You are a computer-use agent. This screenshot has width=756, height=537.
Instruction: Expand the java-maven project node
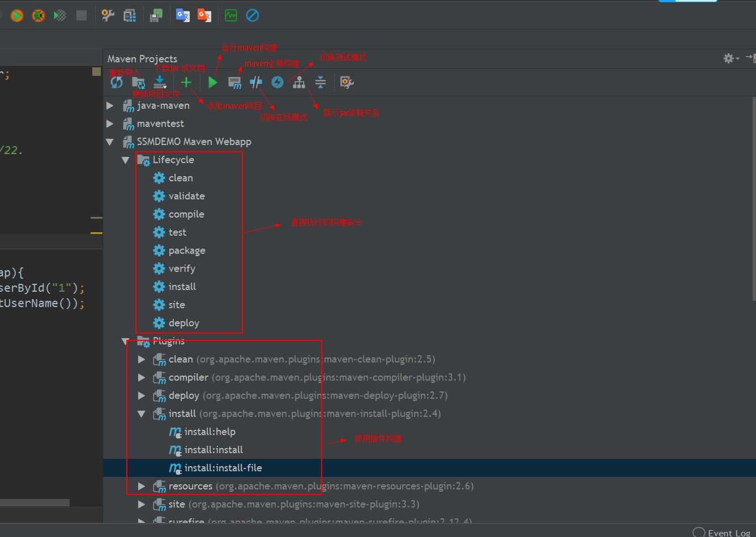coord(110,105)
